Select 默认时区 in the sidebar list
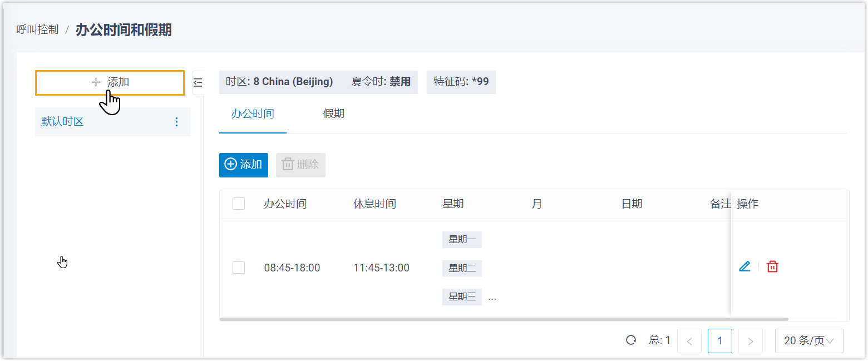The height and width of the screenshot is (361, 868). point(62,122)
